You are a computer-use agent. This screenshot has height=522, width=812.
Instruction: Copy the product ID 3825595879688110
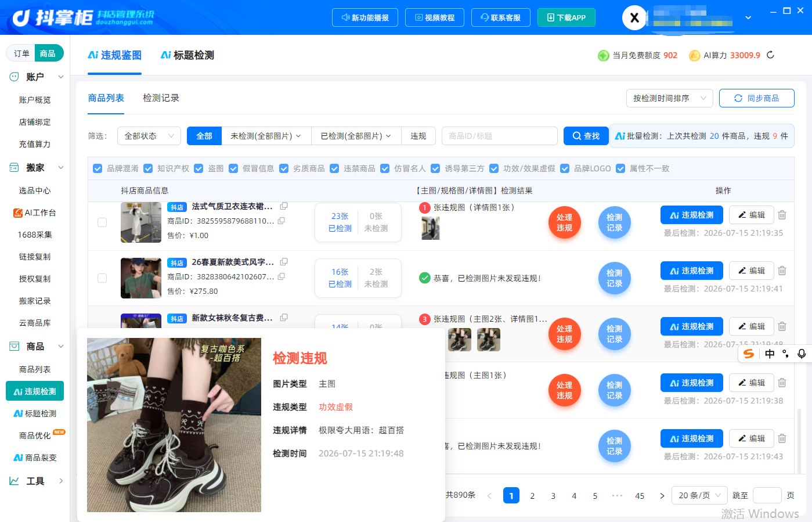point(282,221)
